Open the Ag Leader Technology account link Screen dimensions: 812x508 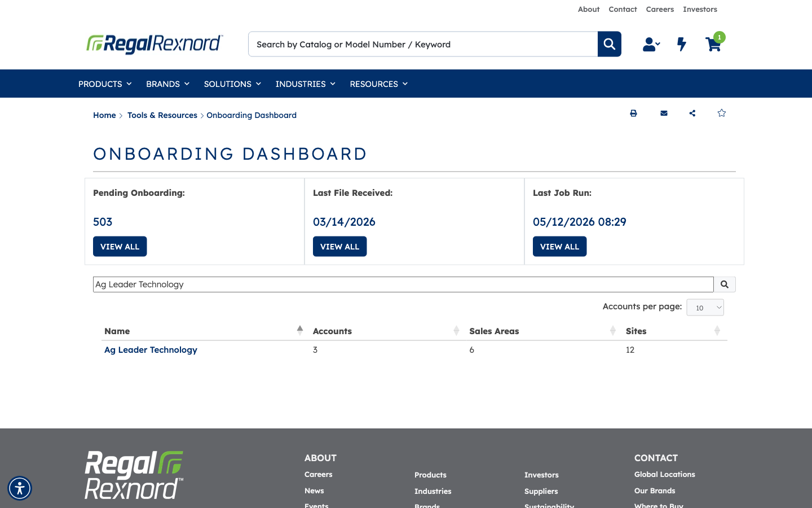click(151, 350)
